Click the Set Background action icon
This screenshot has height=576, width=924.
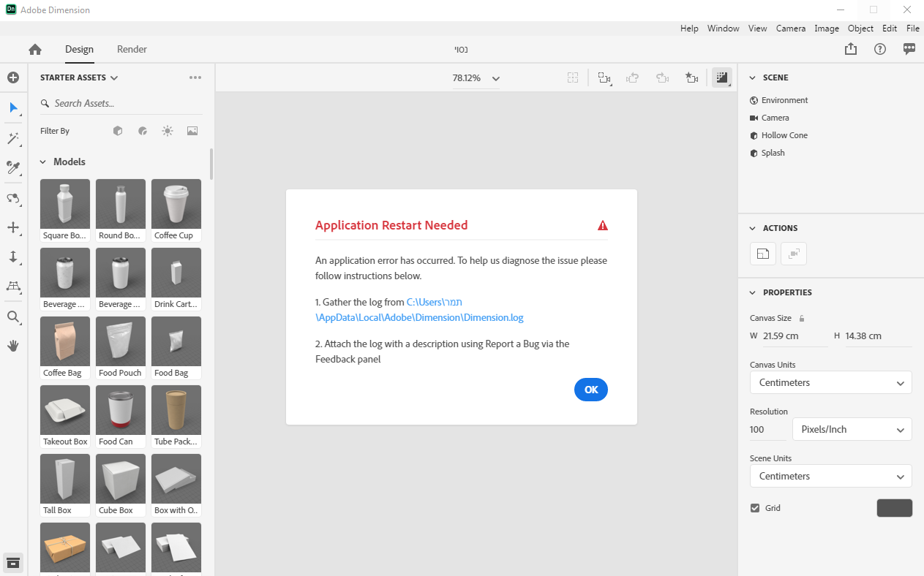763,254
